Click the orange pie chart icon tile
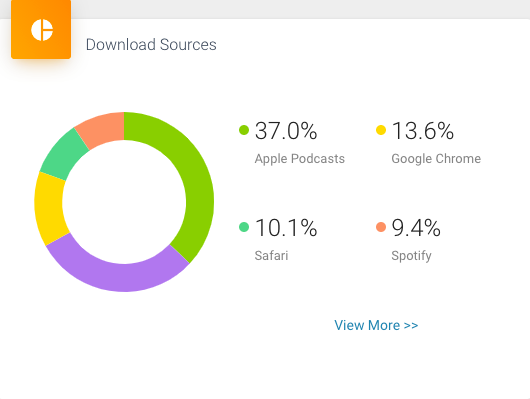Screen dimensions: 530x399 41,29
